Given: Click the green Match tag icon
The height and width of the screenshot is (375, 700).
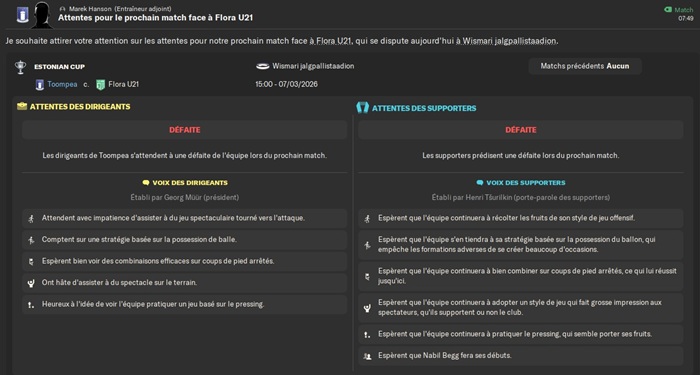Looking at the screenshot, I should [x=668, y=9].
